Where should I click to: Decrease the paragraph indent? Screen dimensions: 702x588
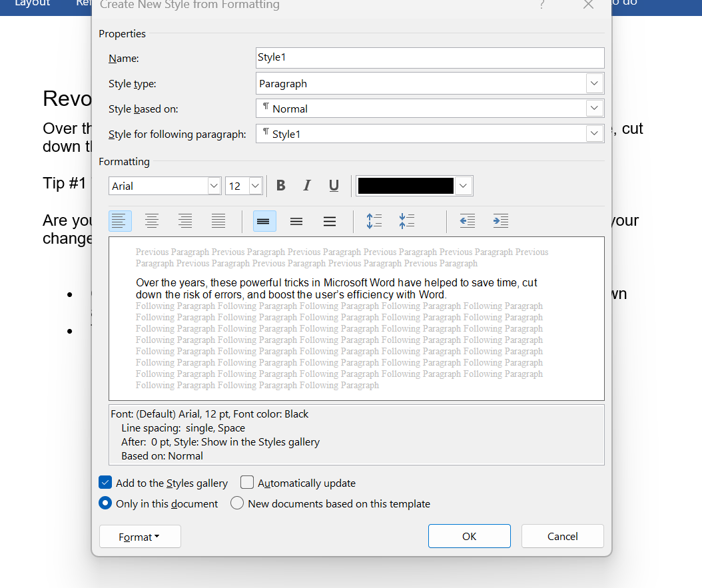coord(468,221)
